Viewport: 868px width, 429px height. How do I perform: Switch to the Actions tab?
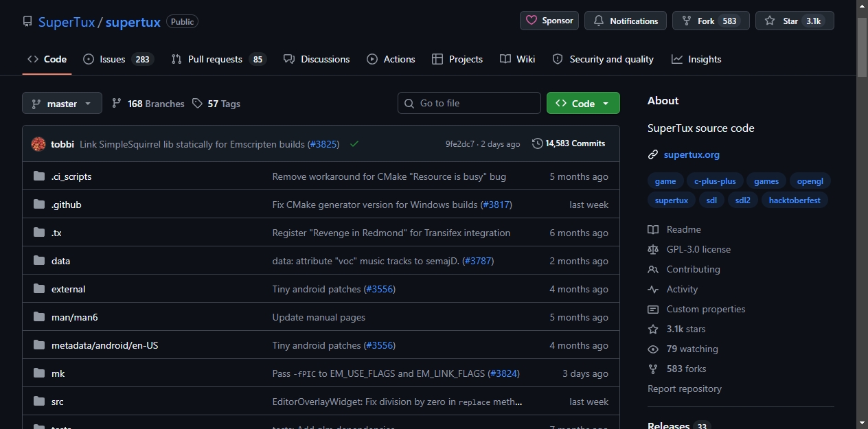(391, 59)
